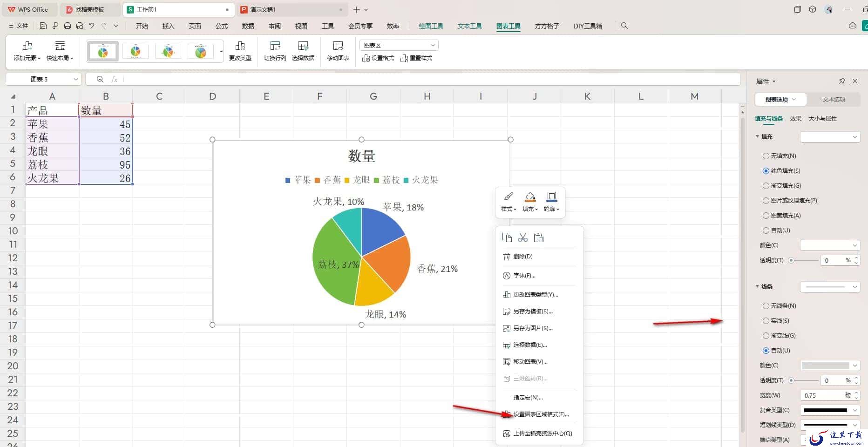Image resolution: width=868 pixels, height=447 pixels.
Task: Click the search magnifier in ribbon
Action: 624,26
